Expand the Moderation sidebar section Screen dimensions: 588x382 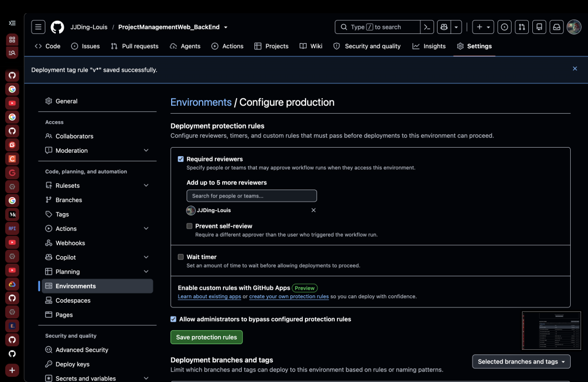[x=146, y=151]
